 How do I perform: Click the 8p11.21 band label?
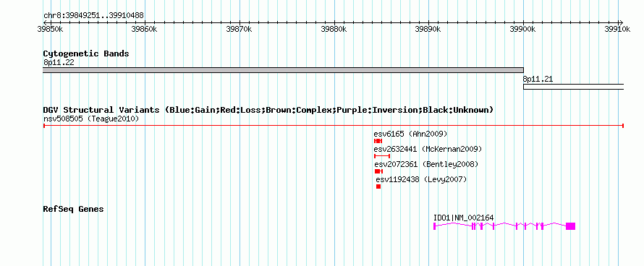(x=538, y=79)
